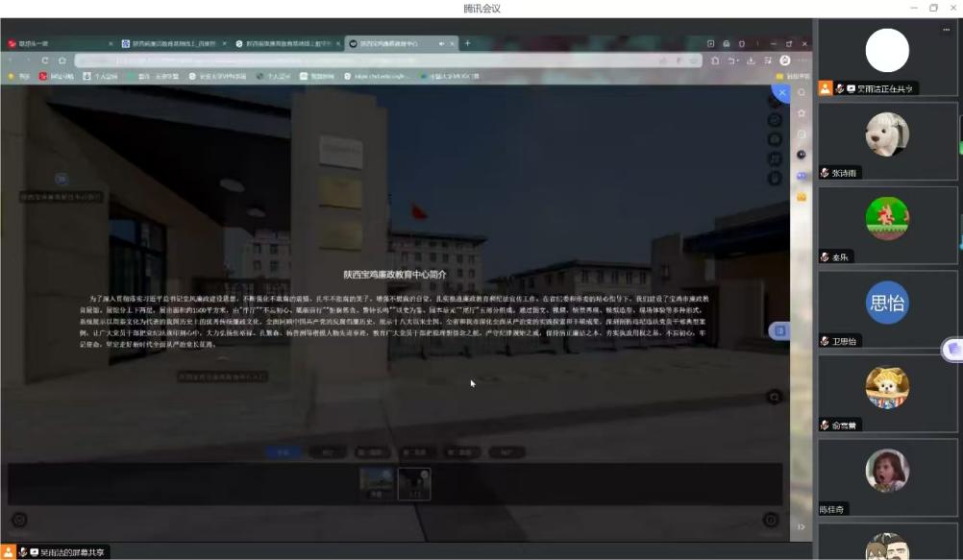Click the muted microphone icon beside 俞雪霏

tap(825, 426)
